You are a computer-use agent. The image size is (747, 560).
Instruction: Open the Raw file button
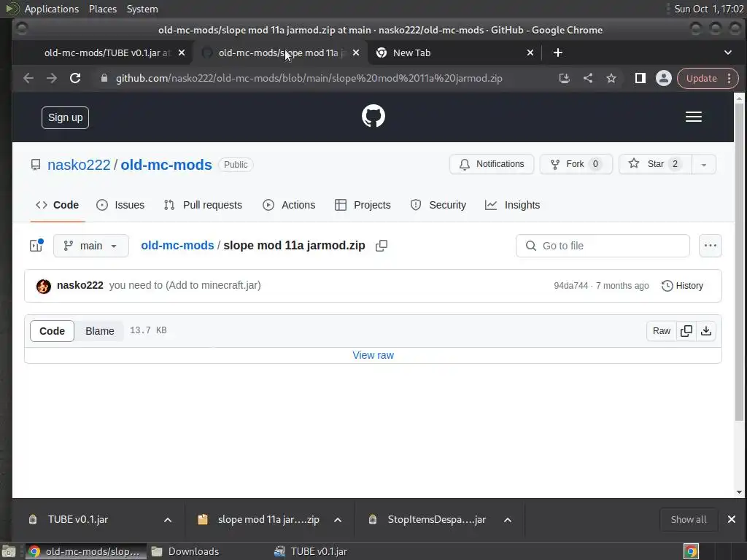(661, 331)
